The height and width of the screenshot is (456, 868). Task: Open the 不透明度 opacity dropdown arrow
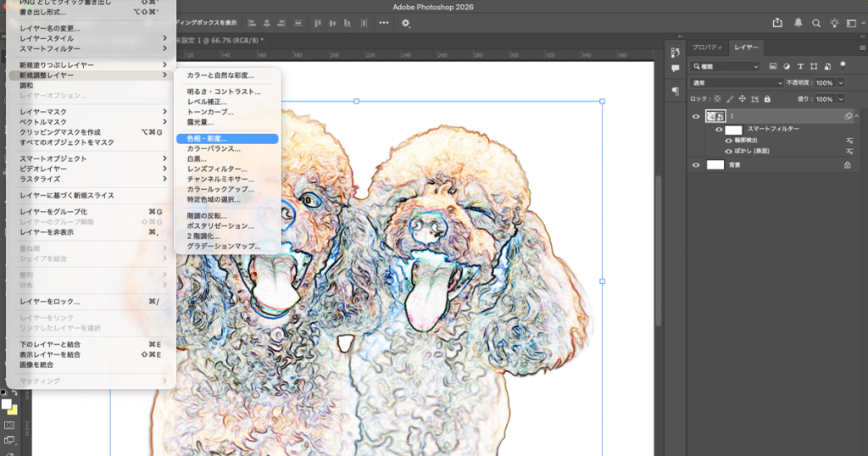tap(841, 83)
